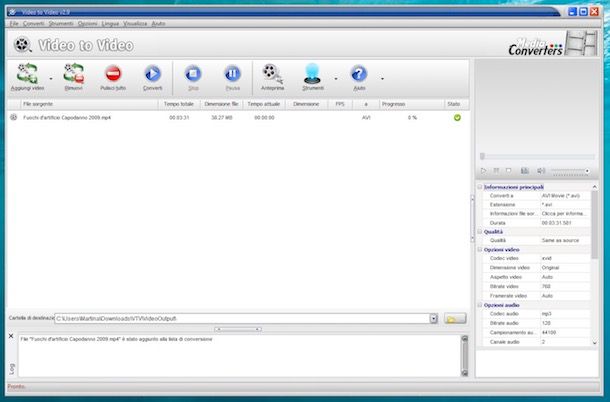
Task: Click the Rimuovi toolbar icon
Action: (x=74, y=73)
